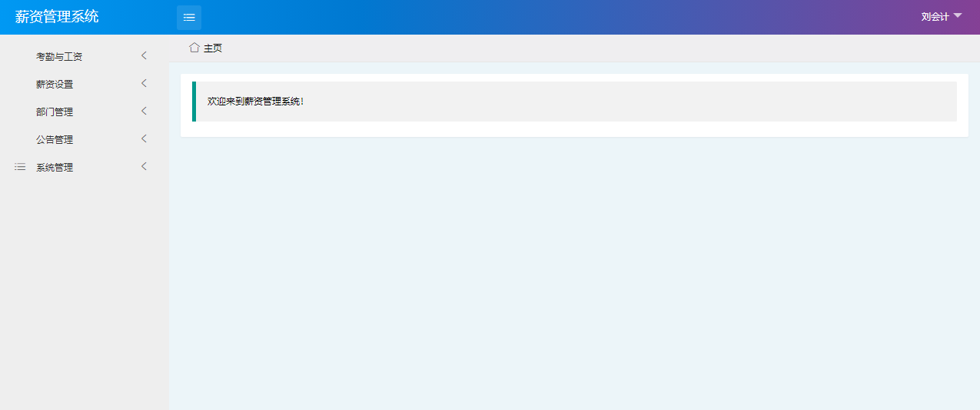Expand the 公告管理 chevron
The height and width of the screenshot is (410, 980).
pos(144,138)
